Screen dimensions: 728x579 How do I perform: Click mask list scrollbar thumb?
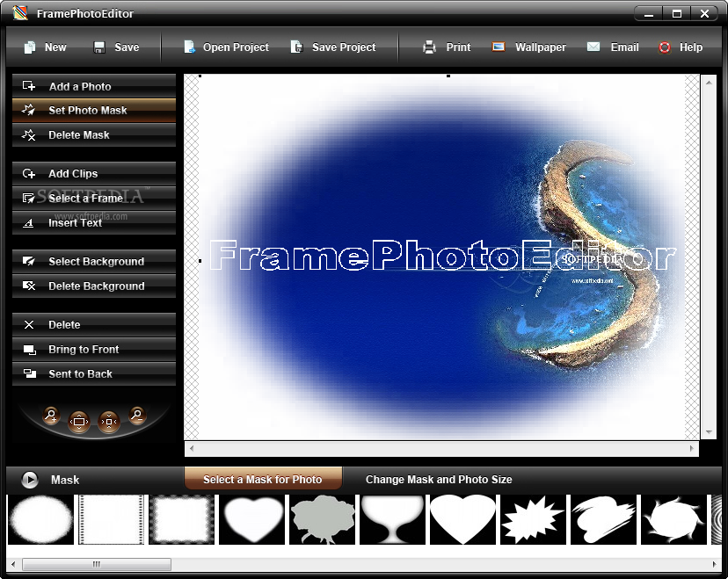point(97,564)
